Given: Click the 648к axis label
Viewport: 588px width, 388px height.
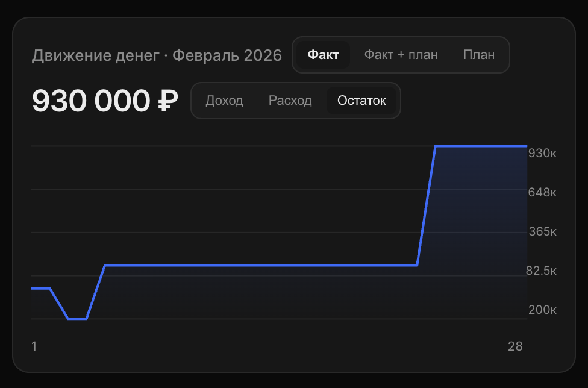Looking at the screenshot, I should coord(542,192).
